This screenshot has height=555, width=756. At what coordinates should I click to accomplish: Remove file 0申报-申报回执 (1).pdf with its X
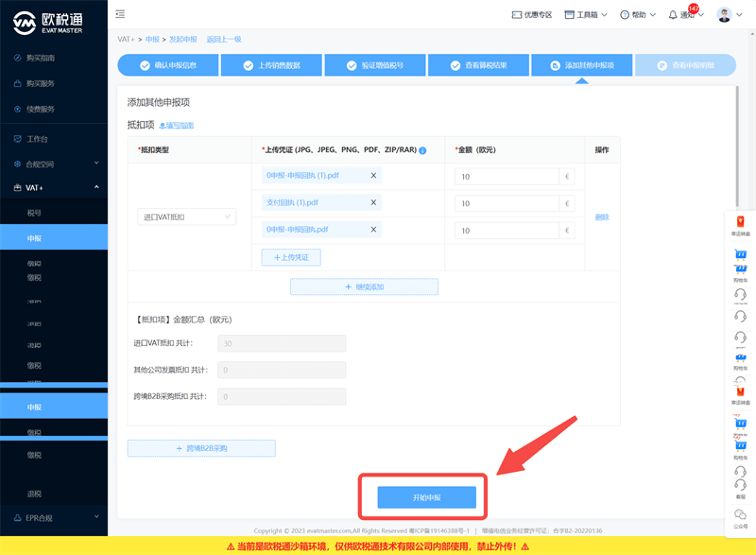373,176
